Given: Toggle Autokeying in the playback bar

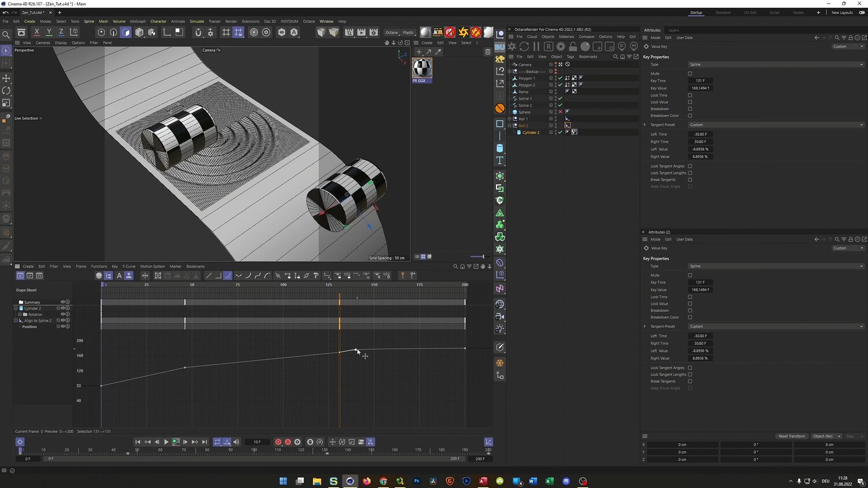Looking at the screenshot, I should 288,442.
